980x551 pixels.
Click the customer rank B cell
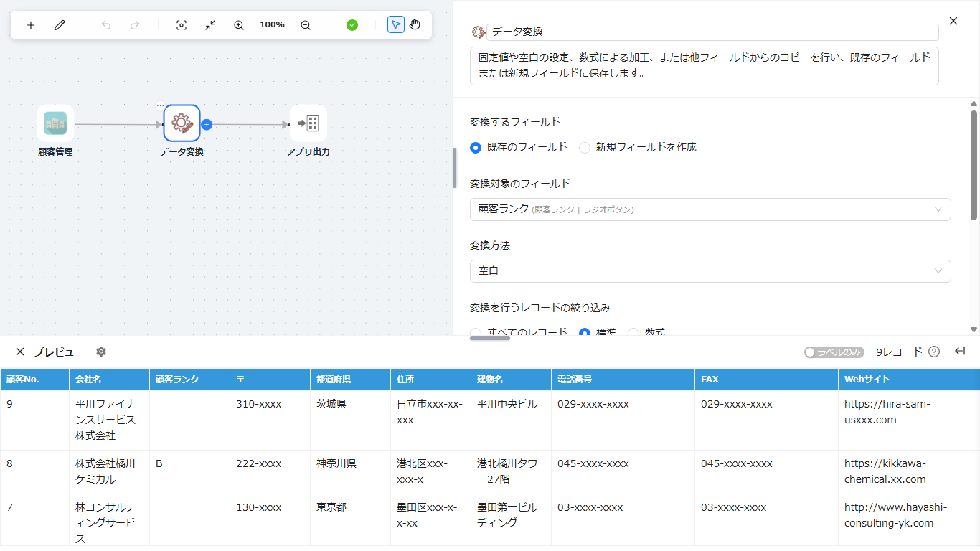[x=189, y=471]
